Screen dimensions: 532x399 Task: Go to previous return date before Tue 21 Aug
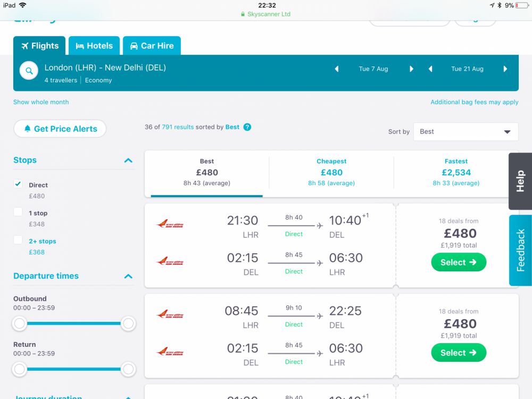pos(430,69)
